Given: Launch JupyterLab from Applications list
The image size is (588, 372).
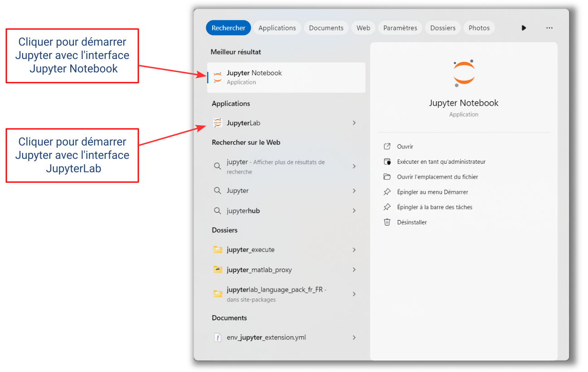Looking at the screenshot, I should click(286, 123).
